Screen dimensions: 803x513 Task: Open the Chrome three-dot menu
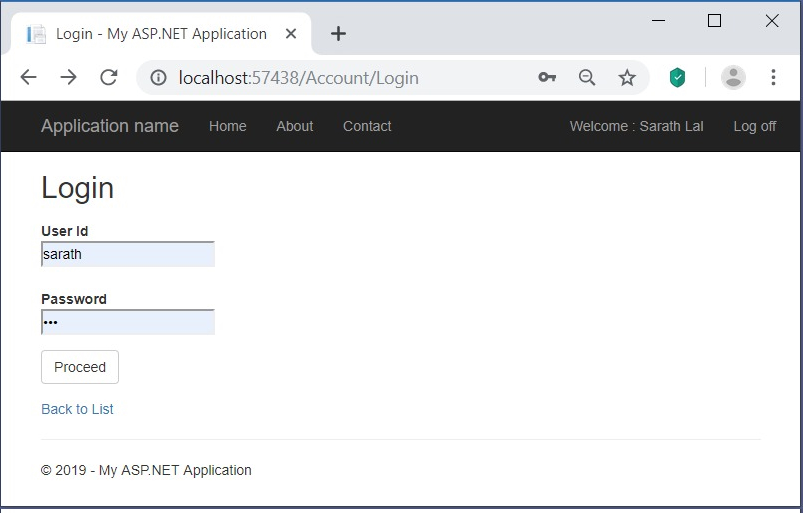773,78
